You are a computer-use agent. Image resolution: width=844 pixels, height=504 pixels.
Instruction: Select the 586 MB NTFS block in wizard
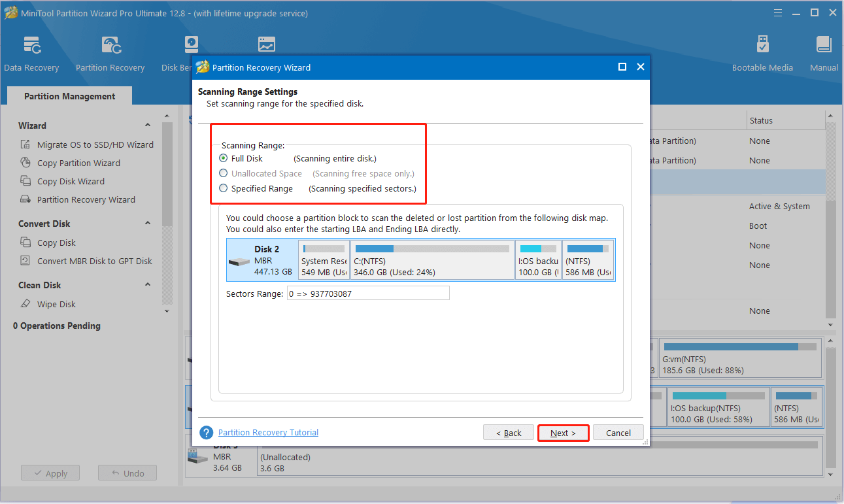click(x=588, y=260)
